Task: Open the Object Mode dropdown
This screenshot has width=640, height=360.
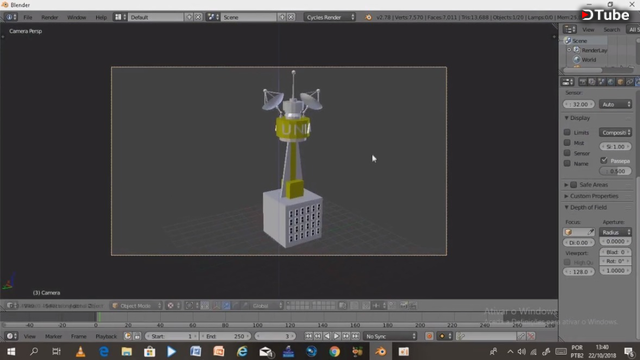Action: point(137,305)
